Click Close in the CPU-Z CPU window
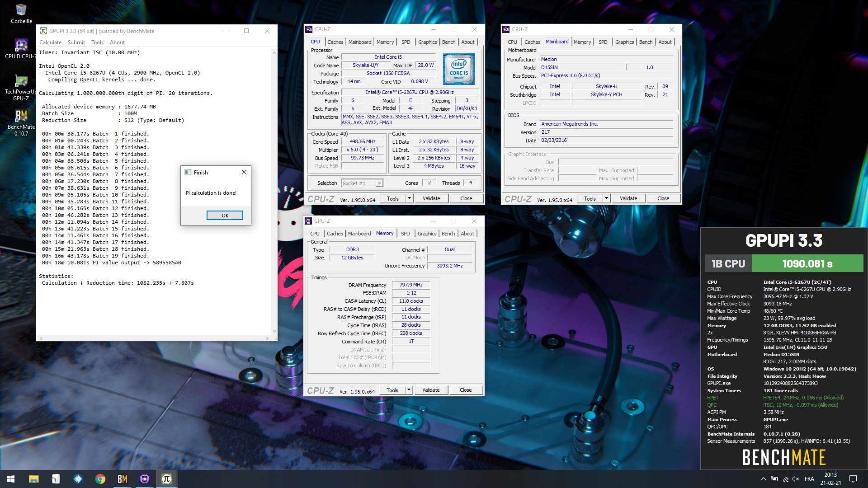Viewport: 868px width, 488px height. [466, 198]
